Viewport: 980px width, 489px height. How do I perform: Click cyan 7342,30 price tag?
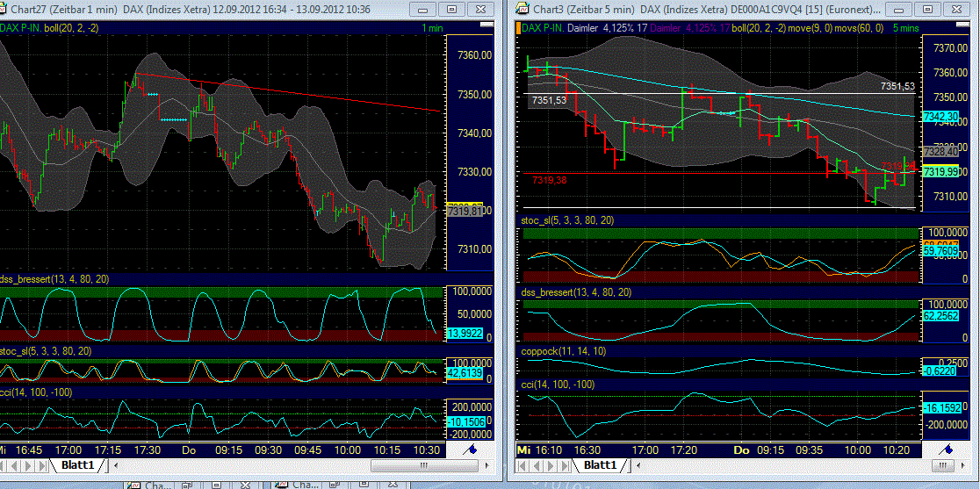tap(941, 117)
